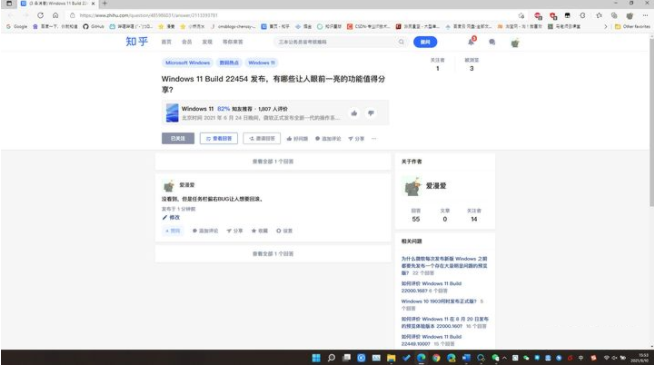Open the Collections icon in the browser toolbar
This screenshot has height=365, width=654.
pos(614,15)
